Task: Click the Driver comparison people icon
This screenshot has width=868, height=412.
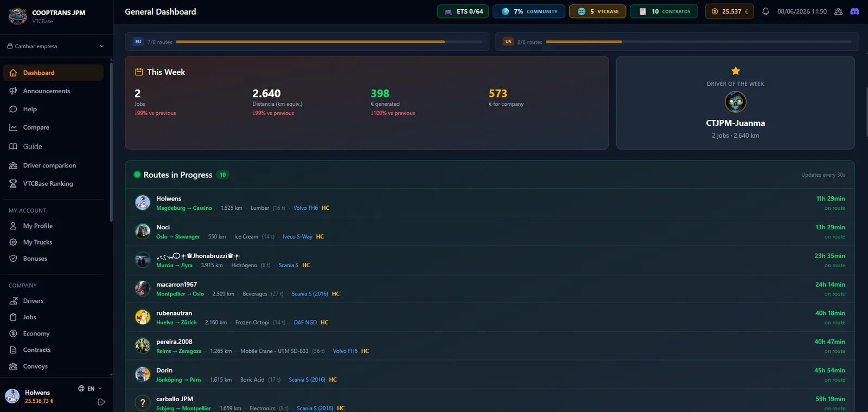Action: coord(13,165)
